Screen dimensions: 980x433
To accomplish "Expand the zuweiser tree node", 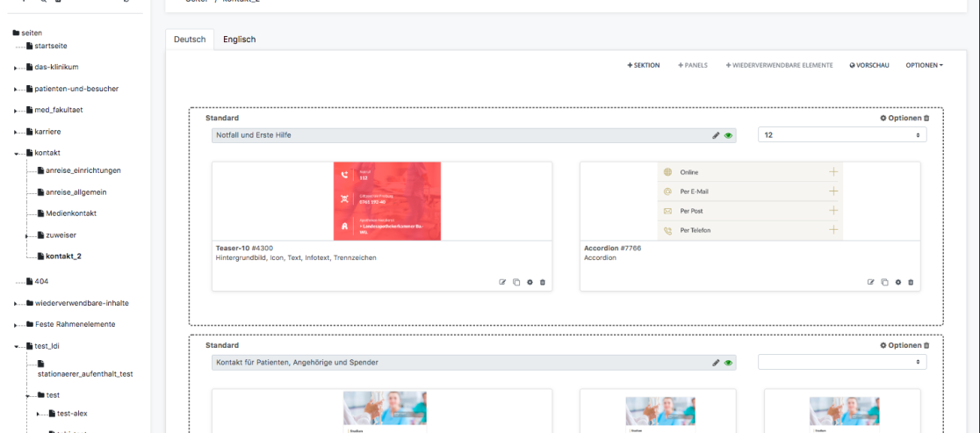I will pyautogui.click(x=27, y=236).
